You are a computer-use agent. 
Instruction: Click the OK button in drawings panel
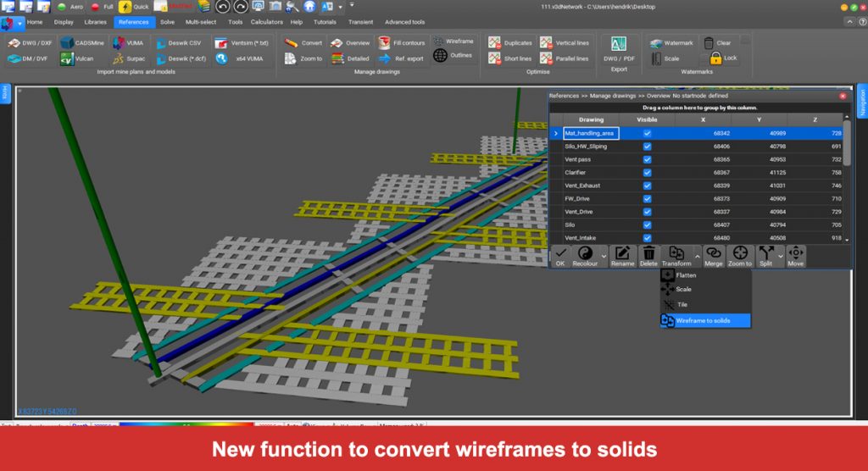560,256
